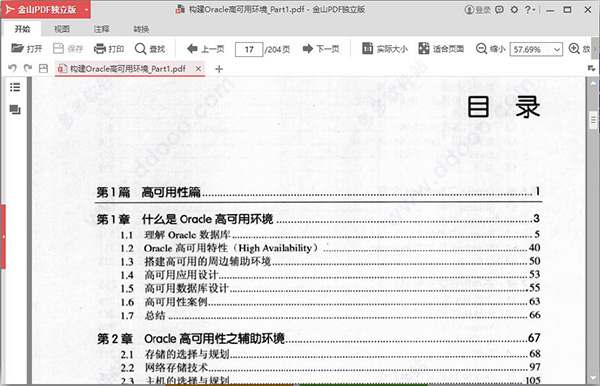600x386 pixels.
Task: Click the 1.4 高可用应用设计 entry
Action: point(330,275)
